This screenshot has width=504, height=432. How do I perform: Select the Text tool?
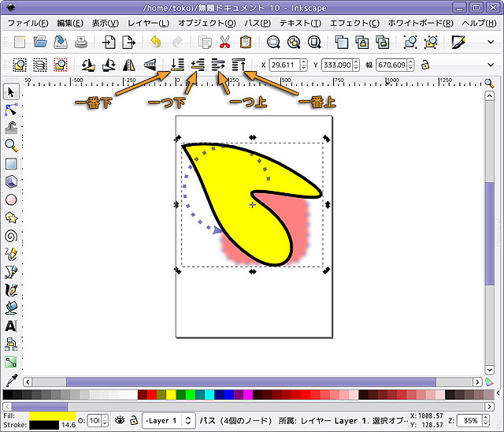pos(11,325)
